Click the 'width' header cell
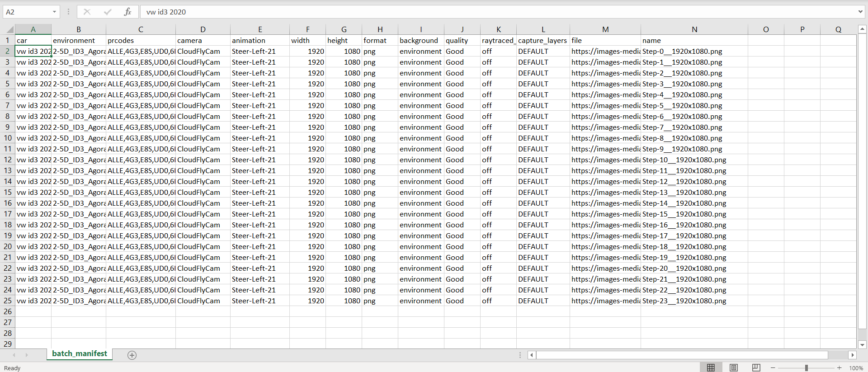868x372 pixels. [307, 40]
